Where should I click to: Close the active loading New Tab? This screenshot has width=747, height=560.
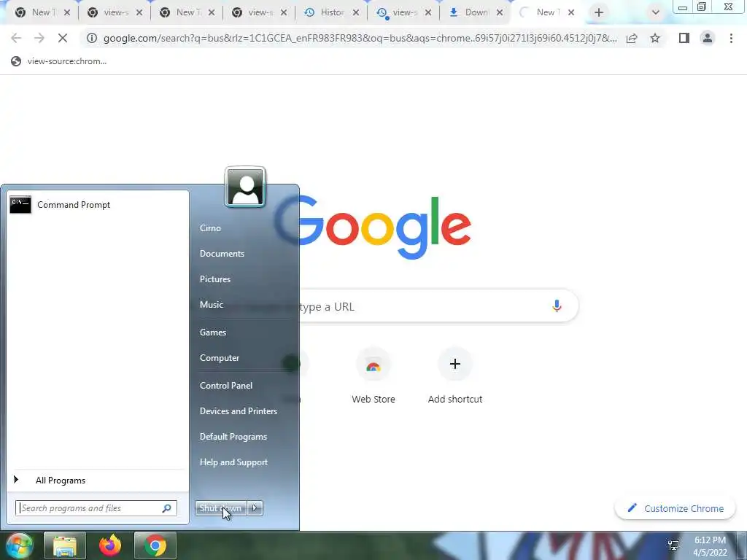coord(570,13)
